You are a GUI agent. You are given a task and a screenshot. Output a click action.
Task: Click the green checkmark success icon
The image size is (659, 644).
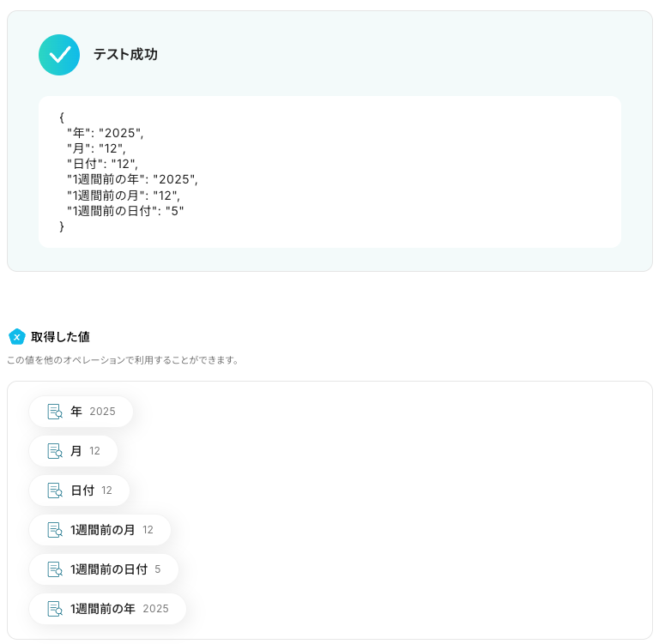(x=59, y=55)
